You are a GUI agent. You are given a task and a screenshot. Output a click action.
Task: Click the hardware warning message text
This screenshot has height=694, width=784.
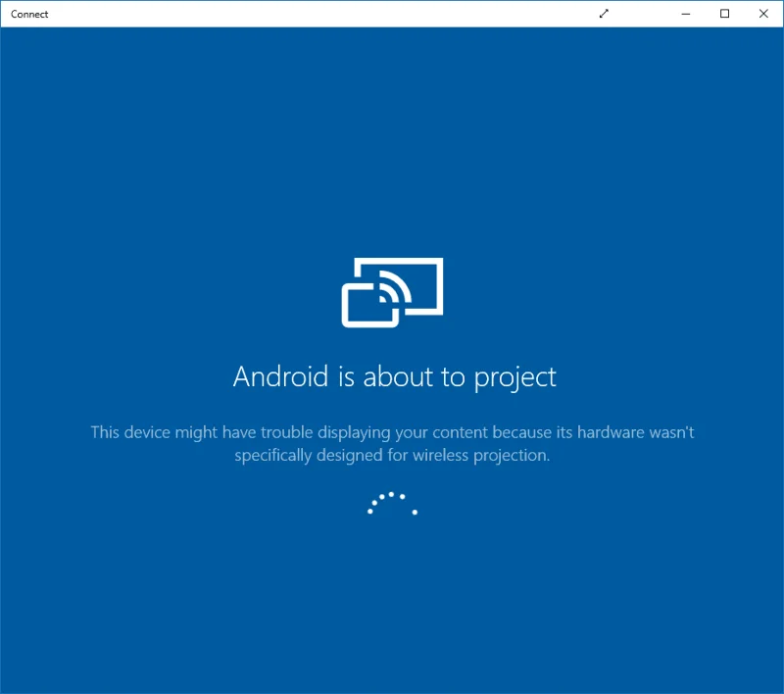point(393,443)
